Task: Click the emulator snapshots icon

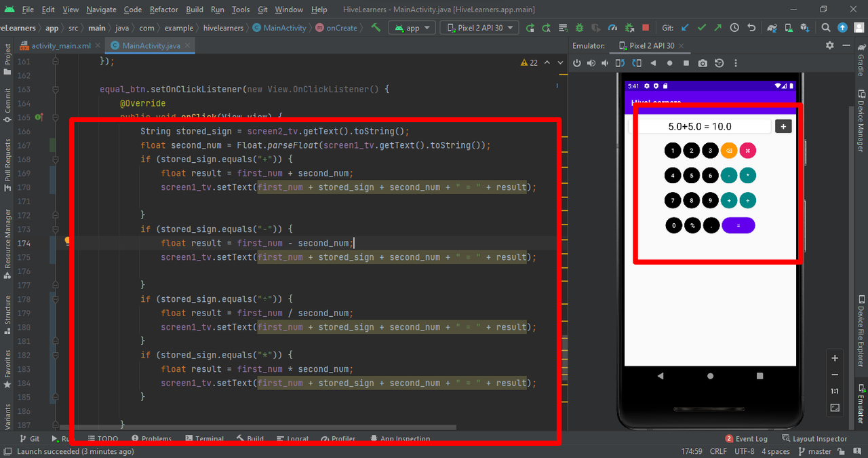Action: [x=719, y=63]
